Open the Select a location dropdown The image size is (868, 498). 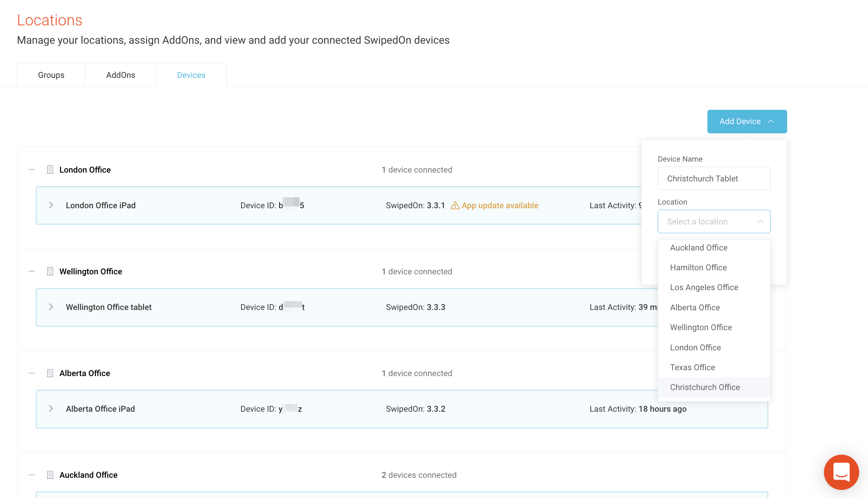[x=714, y=221]
